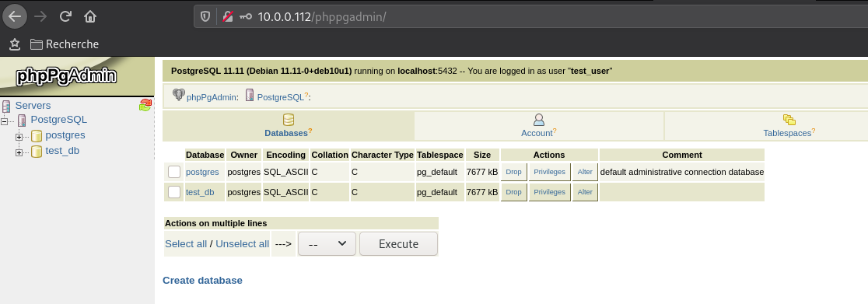Switch to the Tablespaces tab
868x304 pixels.
coord(789,126)
